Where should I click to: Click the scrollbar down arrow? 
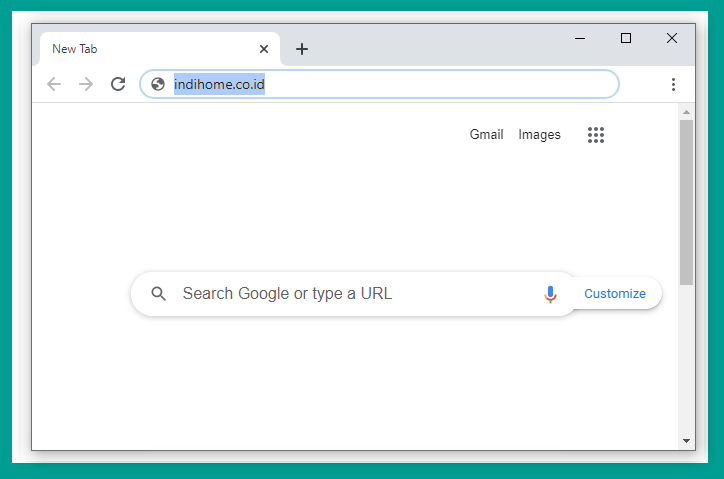tap(686, 441)
